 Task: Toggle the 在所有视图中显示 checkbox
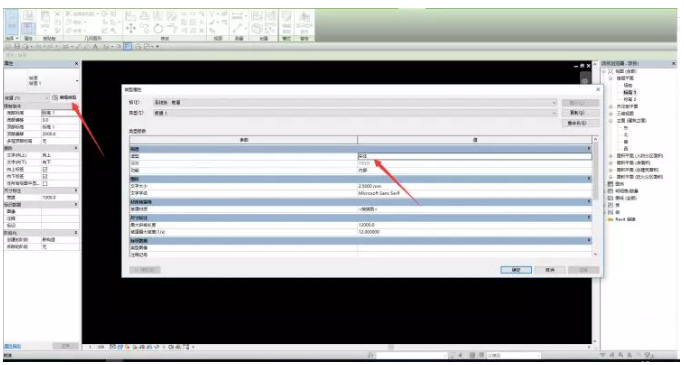[x=44, y=183]
